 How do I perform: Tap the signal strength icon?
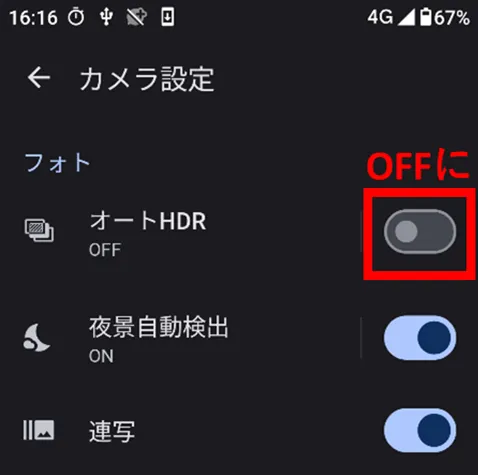coord(407,17)
